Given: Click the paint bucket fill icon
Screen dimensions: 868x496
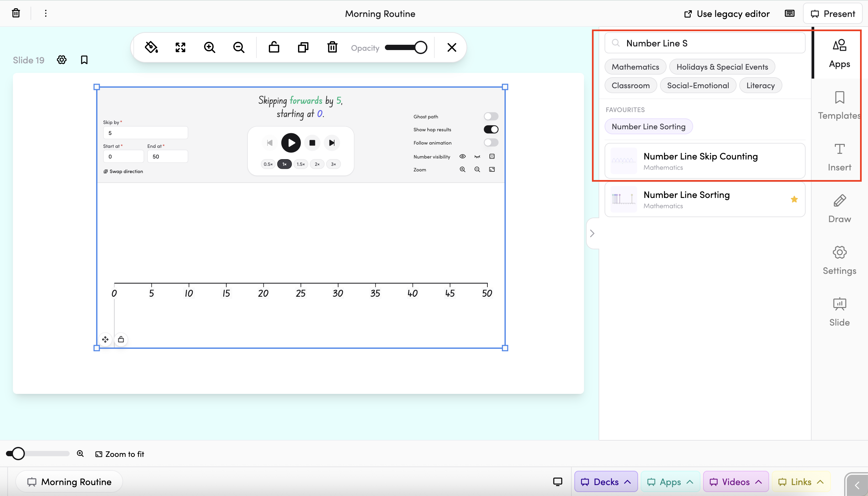Looking at the screenshot, I should [x=151, y=47].
